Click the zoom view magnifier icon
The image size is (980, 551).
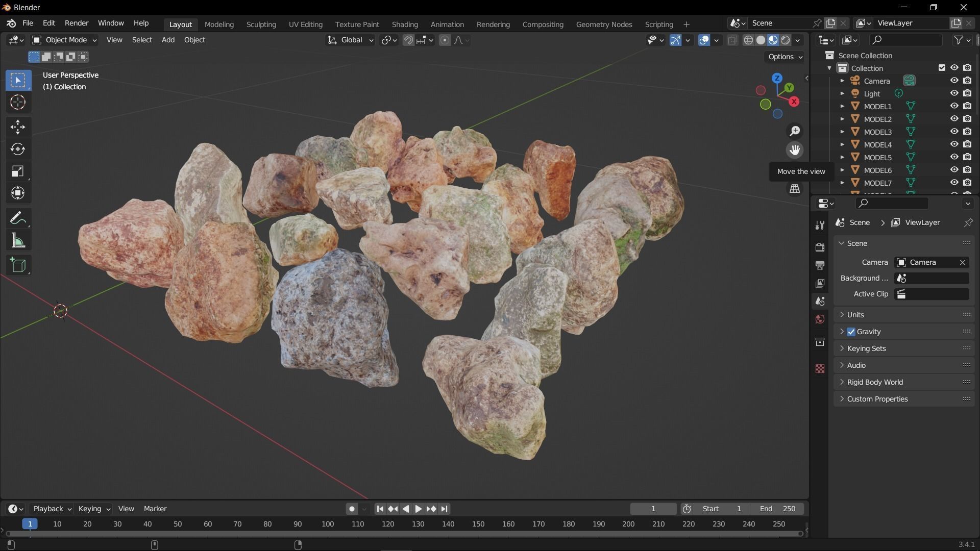coord(795,131)
